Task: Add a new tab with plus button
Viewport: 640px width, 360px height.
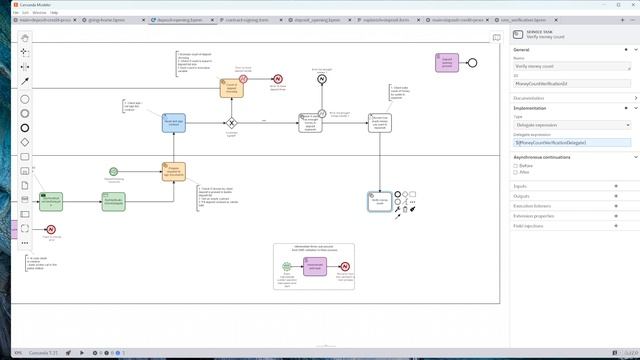Action: [x=622, y=20]
